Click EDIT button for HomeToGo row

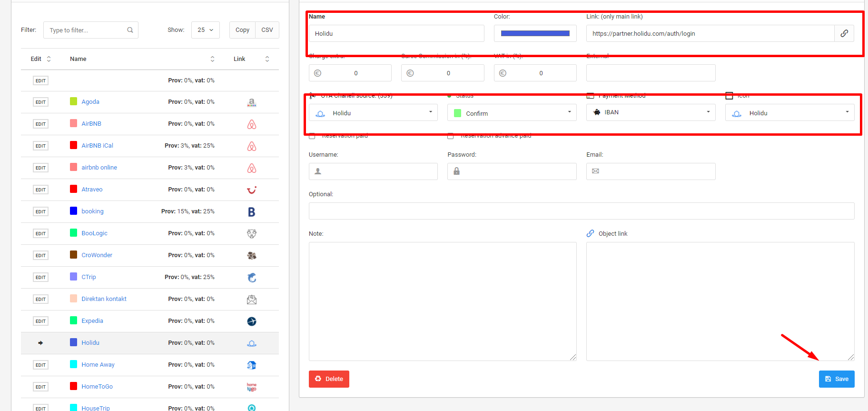point(40,387)
